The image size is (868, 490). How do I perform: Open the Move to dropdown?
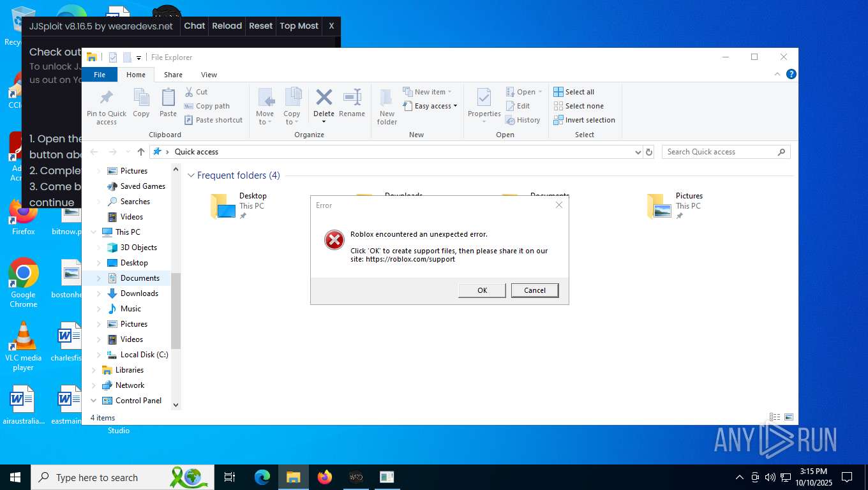265,106
